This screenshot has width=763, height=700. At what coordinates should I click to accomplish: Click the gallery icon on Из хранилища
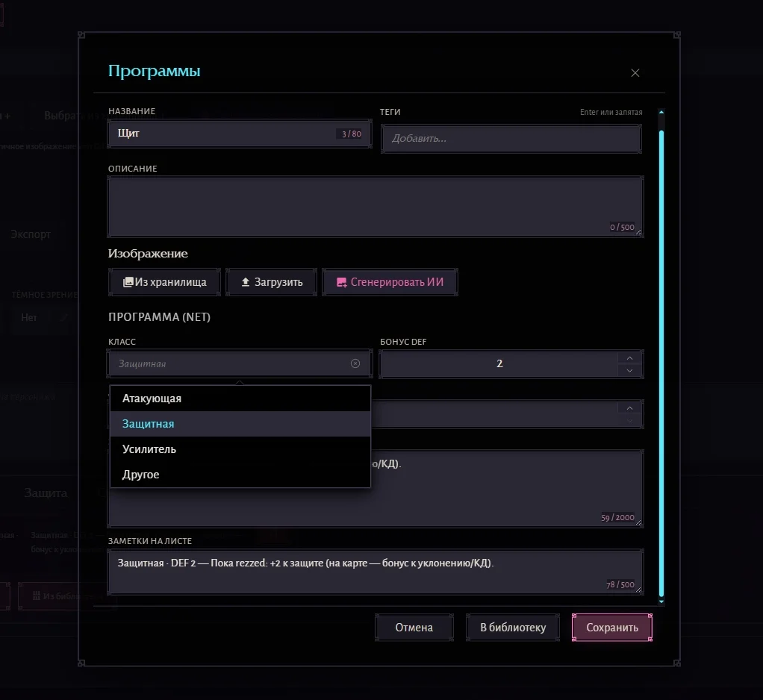(x=128, y=282)
